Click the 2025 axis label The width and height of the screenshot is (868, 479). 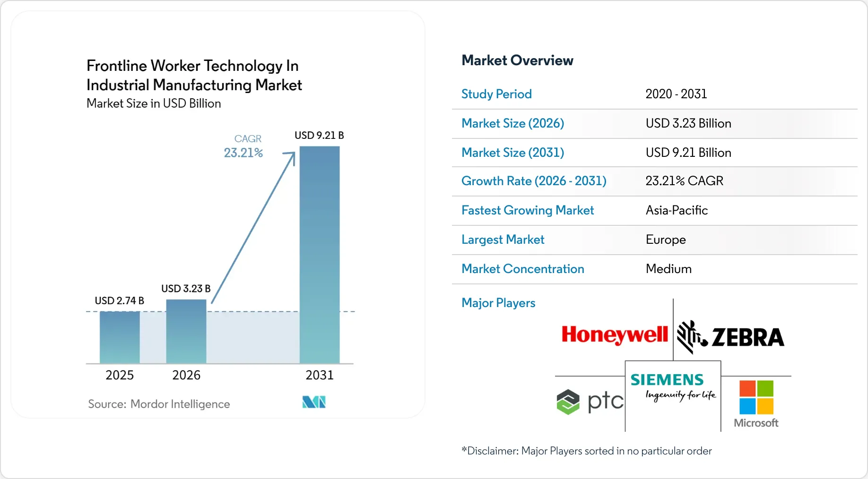[120, 375]
